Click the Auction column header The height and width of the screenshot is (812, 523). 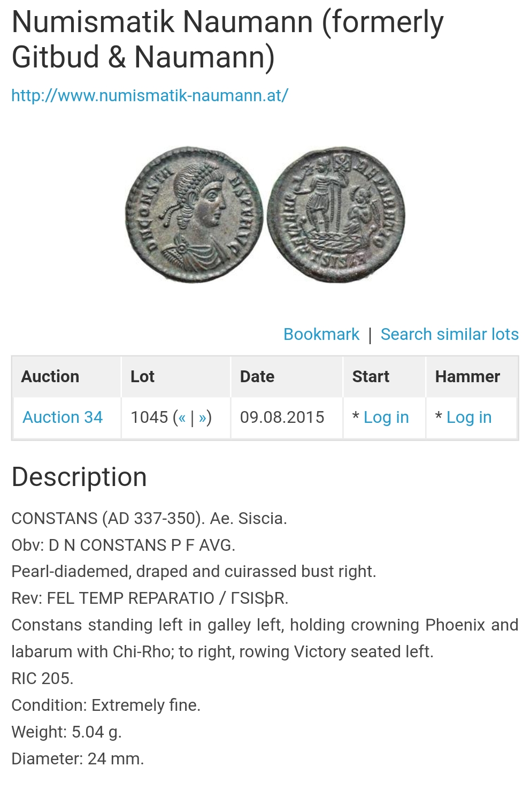(50, 376)
